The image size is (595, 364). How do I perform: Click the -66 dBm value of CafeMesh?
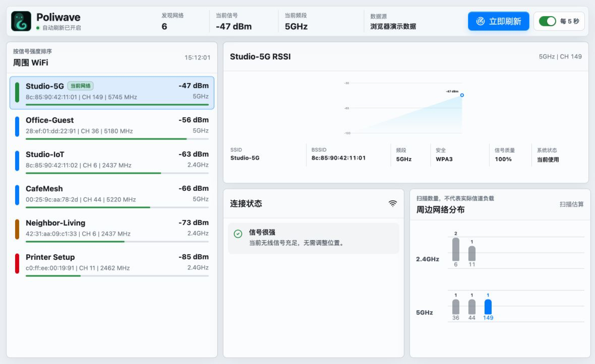(x=193, y=188)
